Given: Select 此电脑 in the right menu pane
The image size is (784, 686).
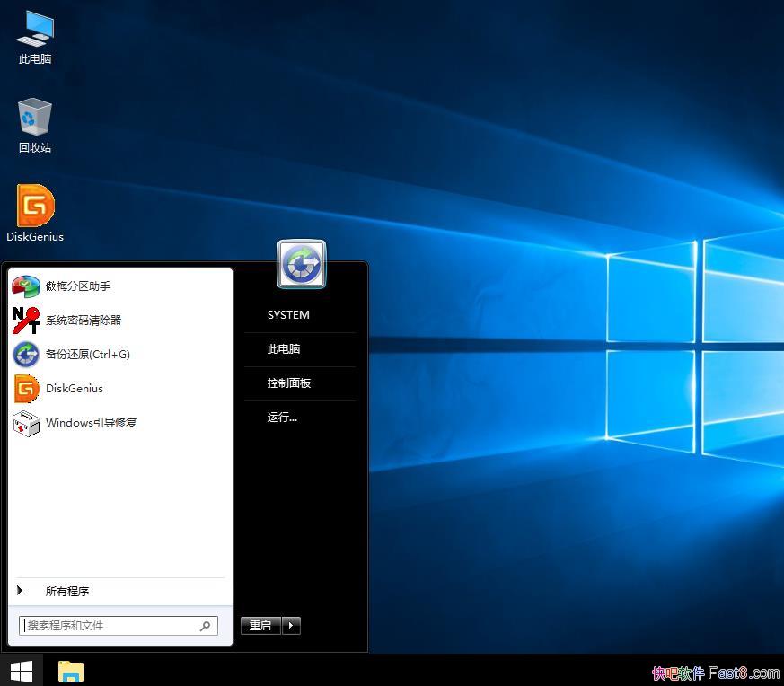Looking at the screenshot, I should (284, 349).
